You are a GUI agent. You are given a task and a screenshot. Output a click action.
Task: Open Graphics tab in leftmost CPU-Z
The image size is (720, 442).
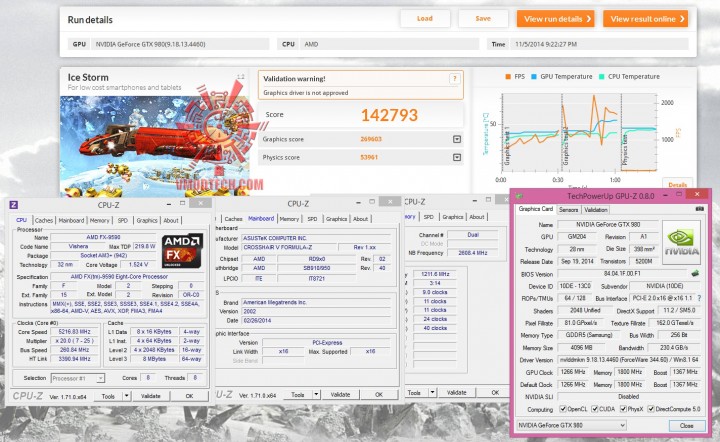(147, 220)
